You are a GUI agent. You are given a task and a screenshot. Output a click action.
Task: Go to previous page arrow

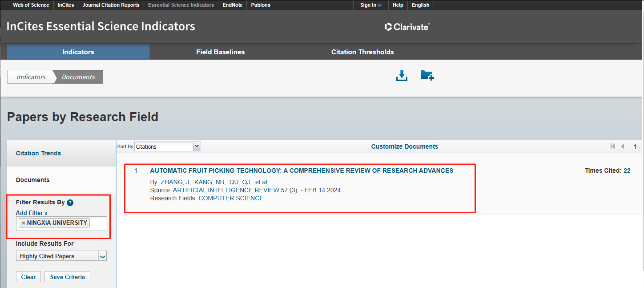tap(623, 146)
